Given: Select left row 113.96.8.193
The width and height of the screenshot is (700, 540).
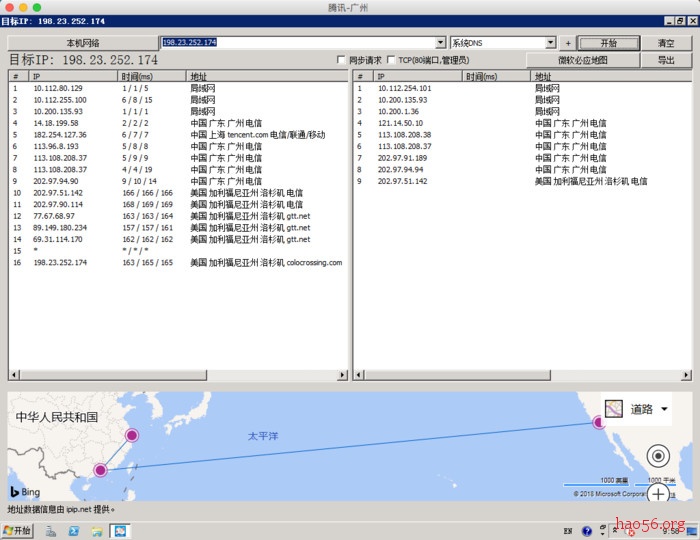Looking at the screenshot, I should click(178, 146).
